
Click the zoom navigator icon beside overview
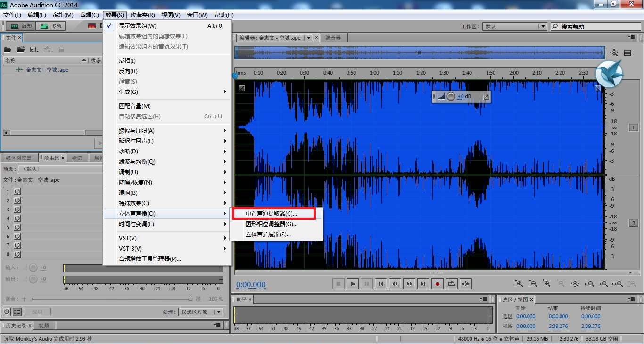coord(614,53)
